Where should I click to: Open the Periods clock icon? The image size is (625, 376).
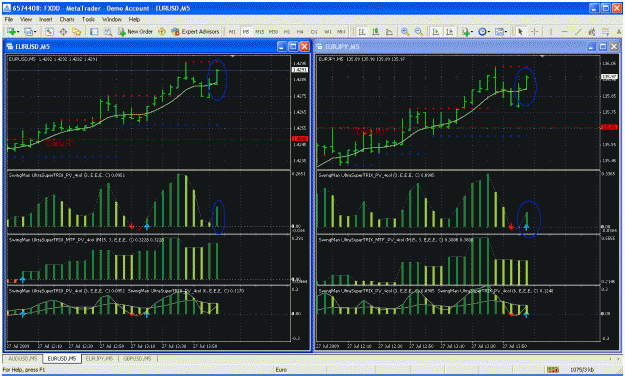(482, 31)
